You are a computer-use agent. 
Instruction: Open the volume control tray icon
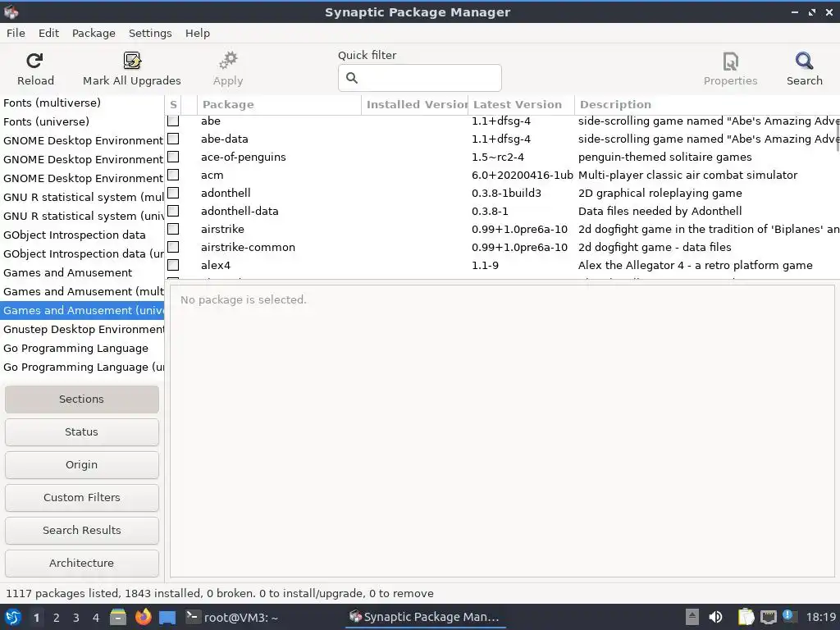pyautogui.click(x=715, y=617)
